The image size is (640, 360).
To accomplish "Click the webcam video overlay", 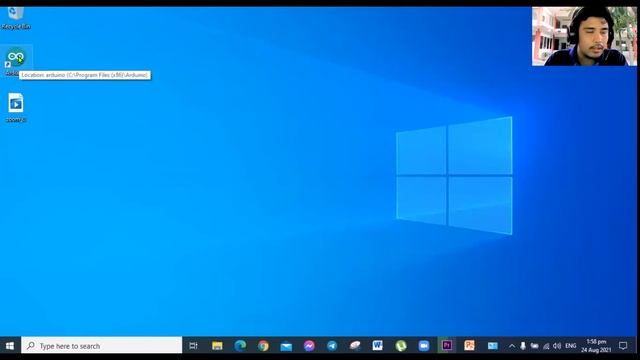I will click(584, 36).
